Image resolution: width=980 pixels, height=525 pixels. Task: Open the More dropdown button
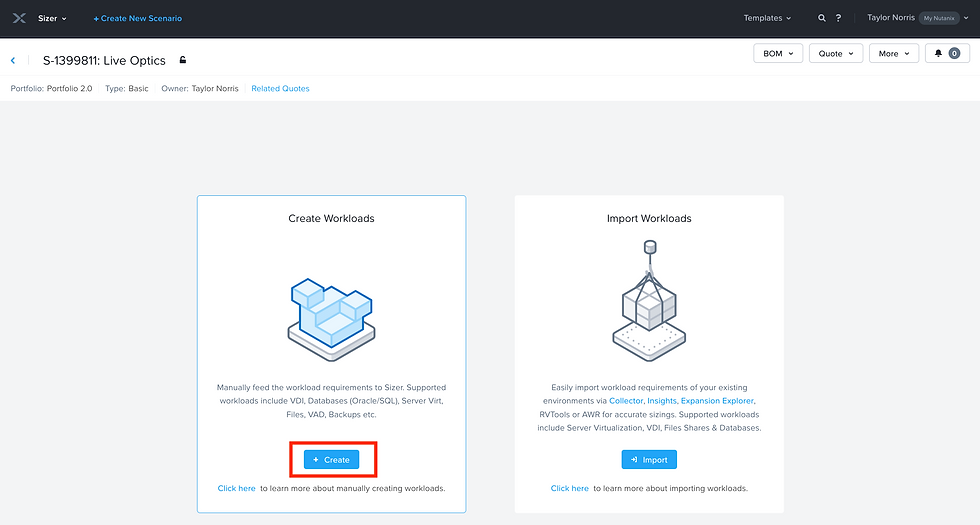(x=894, y=53)
